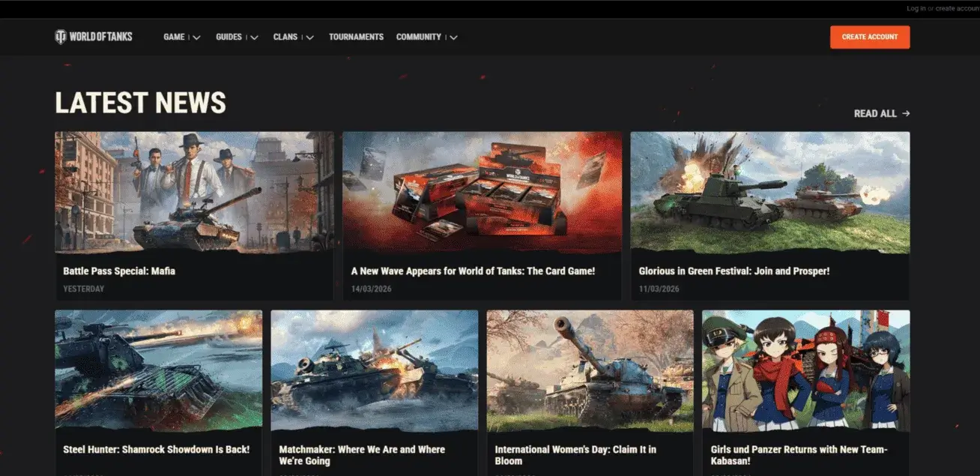Image resolution: width=980 pixels, height=476 pixels.
Task: Open the Glorious in Green Festival image
Action: (x=770, y=192)
